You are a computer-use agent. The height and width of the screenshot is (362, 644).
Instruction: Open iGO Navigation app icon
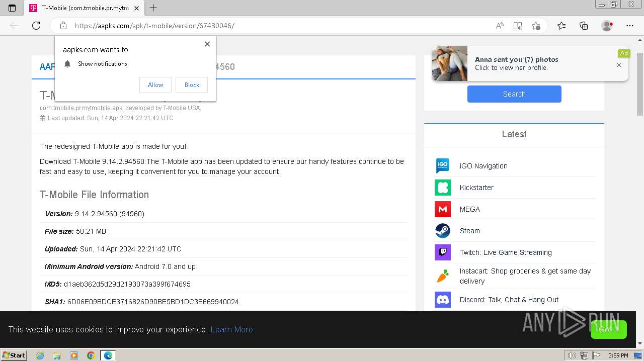tap(443, 166)
